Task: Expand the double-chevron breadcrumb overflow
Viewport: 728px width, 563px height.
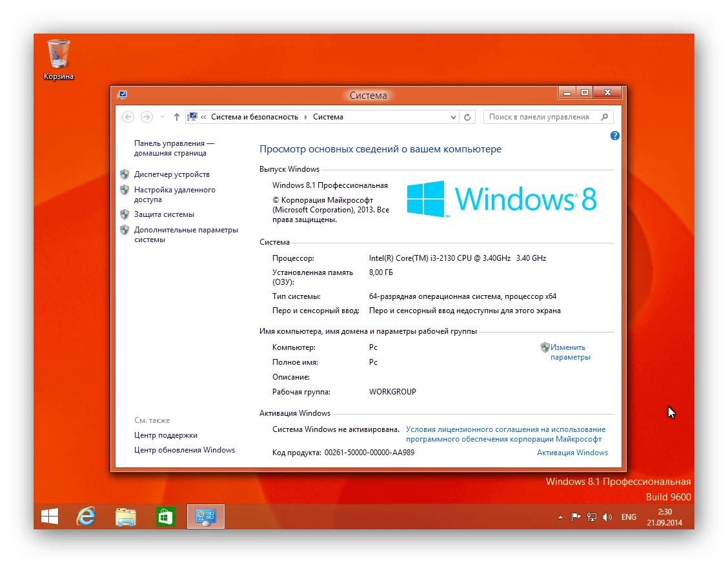Action: 203,117
